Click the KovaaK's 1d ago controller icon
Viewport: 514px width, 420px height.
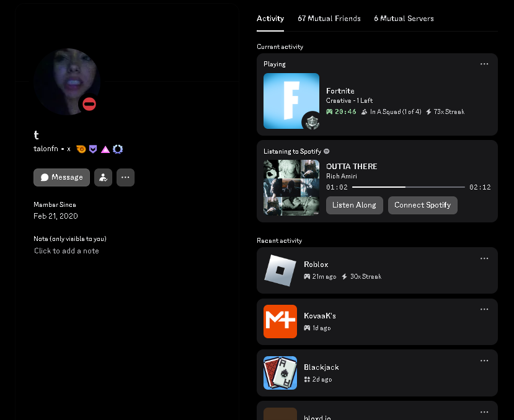pyautogui.click(x=307, y=328)
